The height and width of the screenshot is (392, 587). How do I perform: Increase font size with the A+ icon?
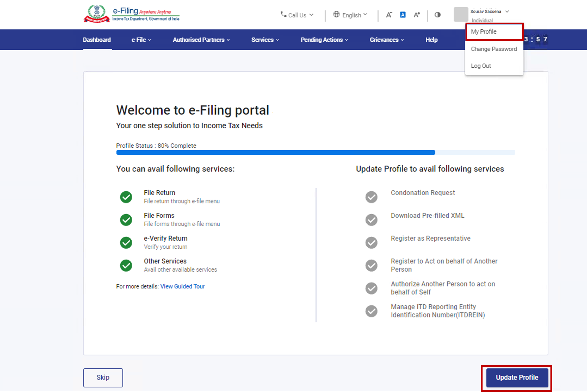[417, 15]
